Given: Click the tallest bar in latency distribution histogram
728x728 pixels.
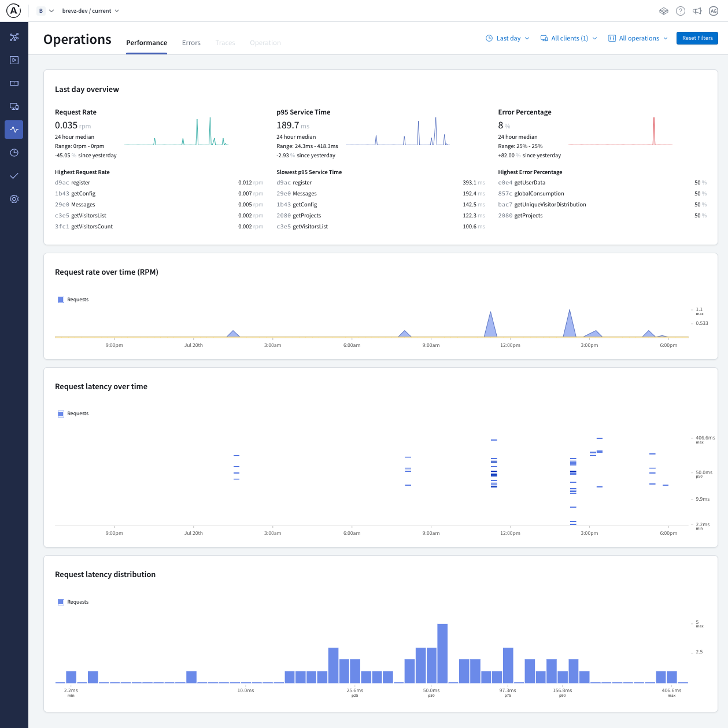Looking at the screenshot, I should [x=442, y=653].
